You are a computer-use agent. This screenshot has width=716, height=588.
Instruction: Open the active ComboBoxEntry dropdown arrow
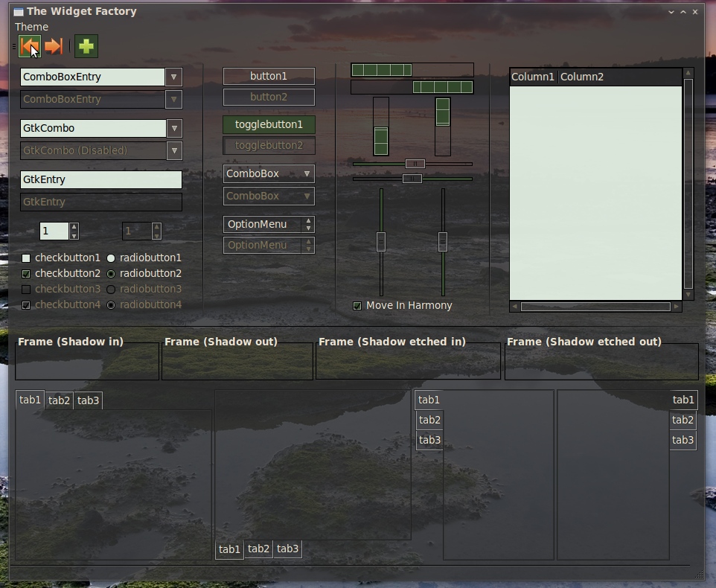click(173, 77)
